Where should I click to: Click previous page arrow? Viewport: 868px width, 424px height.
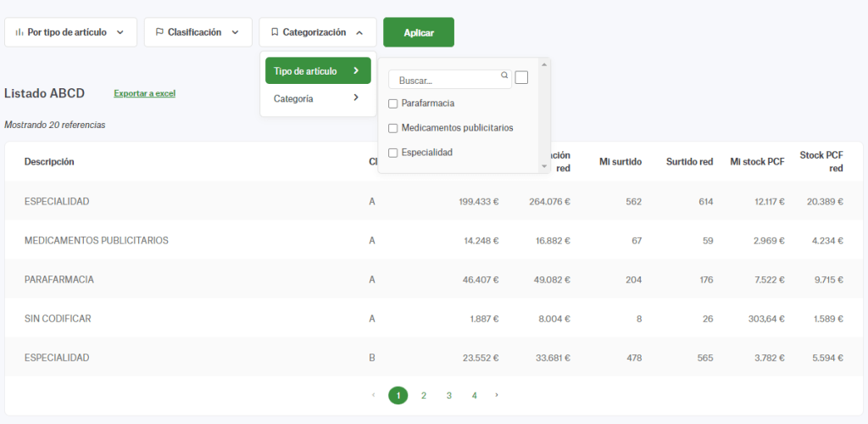[x=374, y=394]
